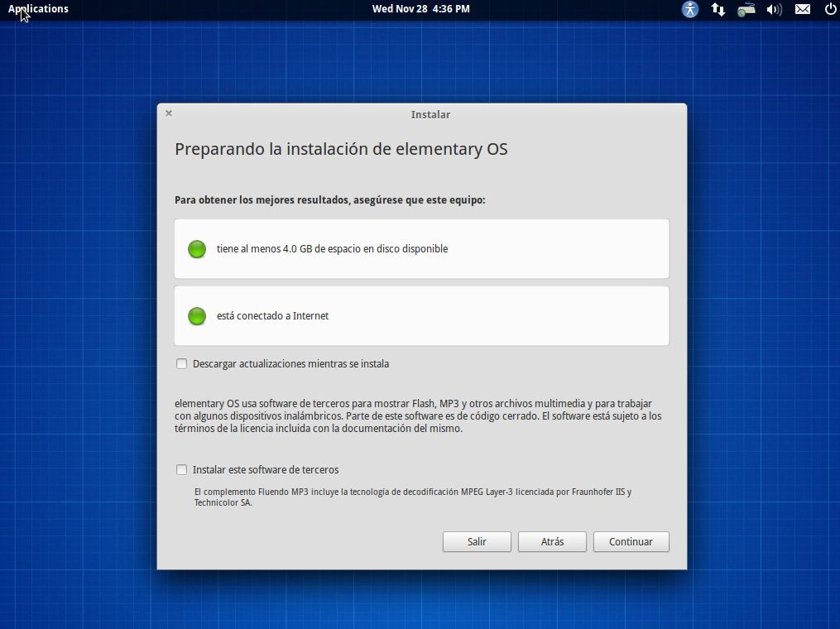Open the keyboard input indicator

point(746,9)
